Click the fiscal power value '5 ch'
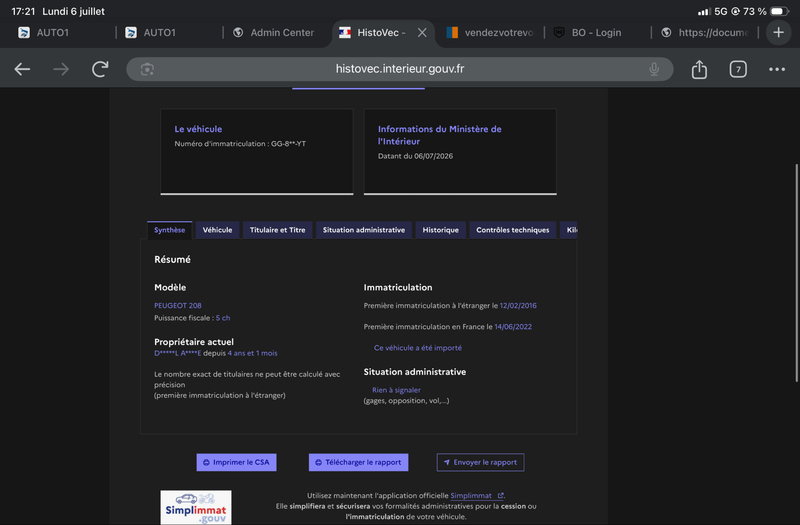This screenshot has height=525, width=800. [x=223, y=318]
